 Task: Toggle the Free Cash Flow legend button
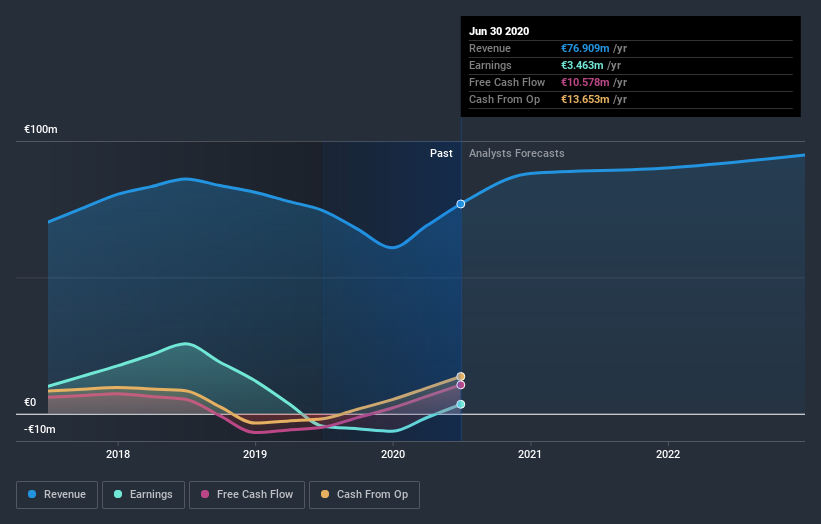click(x=247, y=495)
